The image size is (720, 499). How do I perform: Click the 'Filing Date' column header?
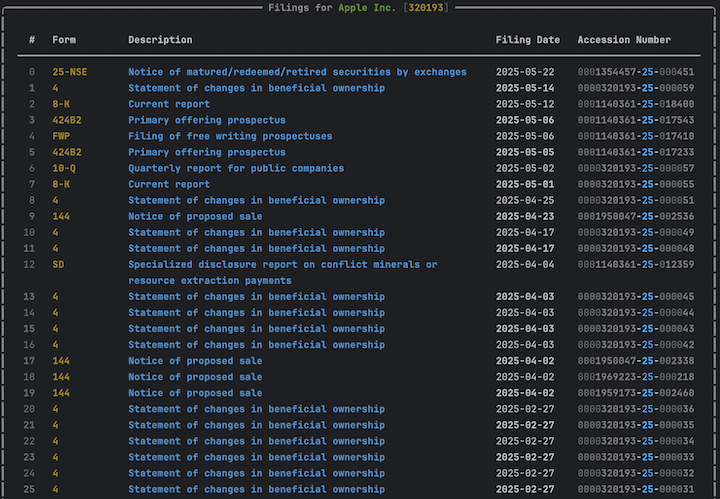pyautogui.click(x=528, y=40)
